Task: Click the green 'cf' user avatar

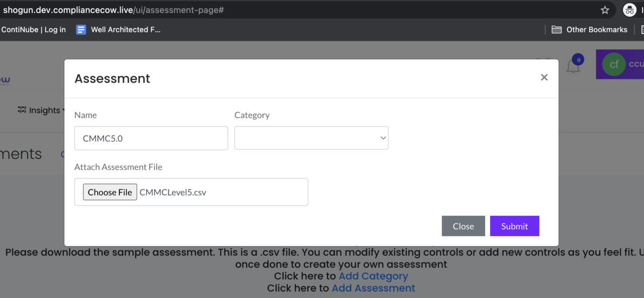Action: coord(614,65)
